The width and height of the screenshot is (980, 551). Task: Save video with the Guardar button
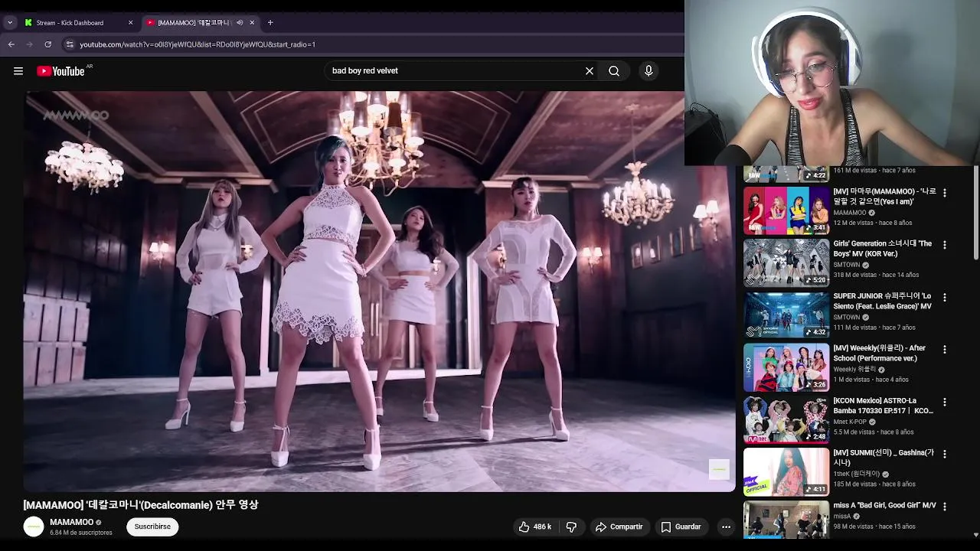681,527
